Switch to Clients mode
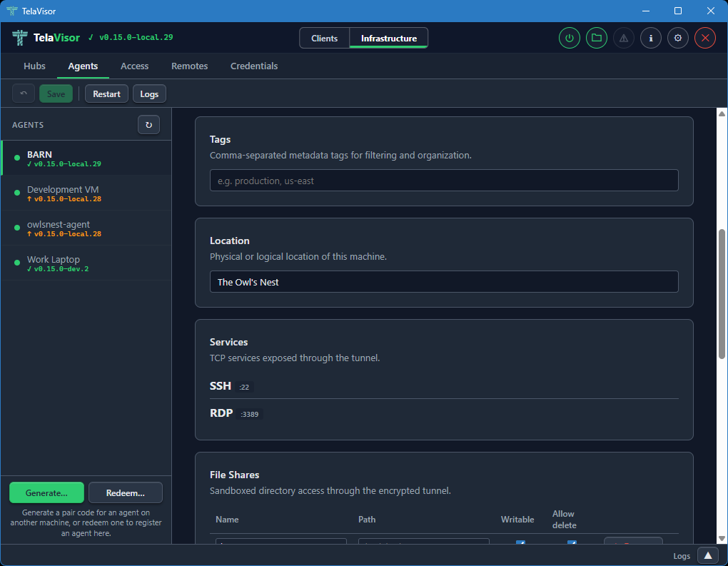728x566 pixels. (x=324, y=38)
